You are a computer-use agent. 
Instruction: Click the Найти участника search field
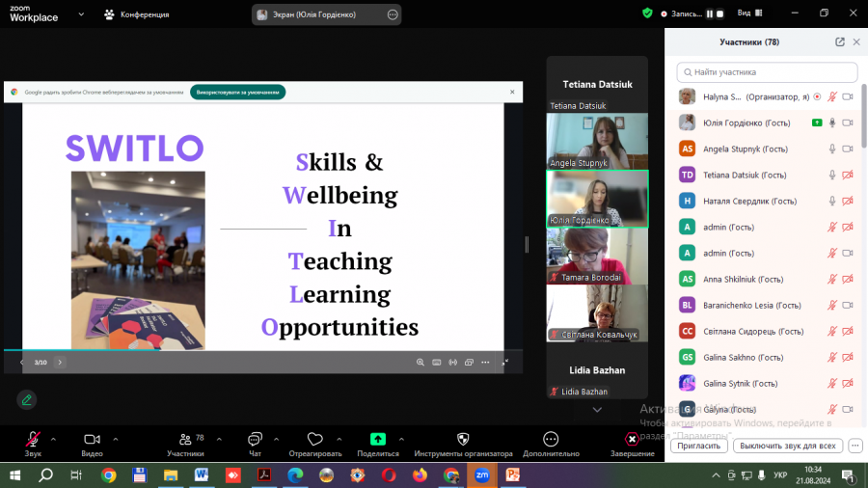[x=767, y=72]
